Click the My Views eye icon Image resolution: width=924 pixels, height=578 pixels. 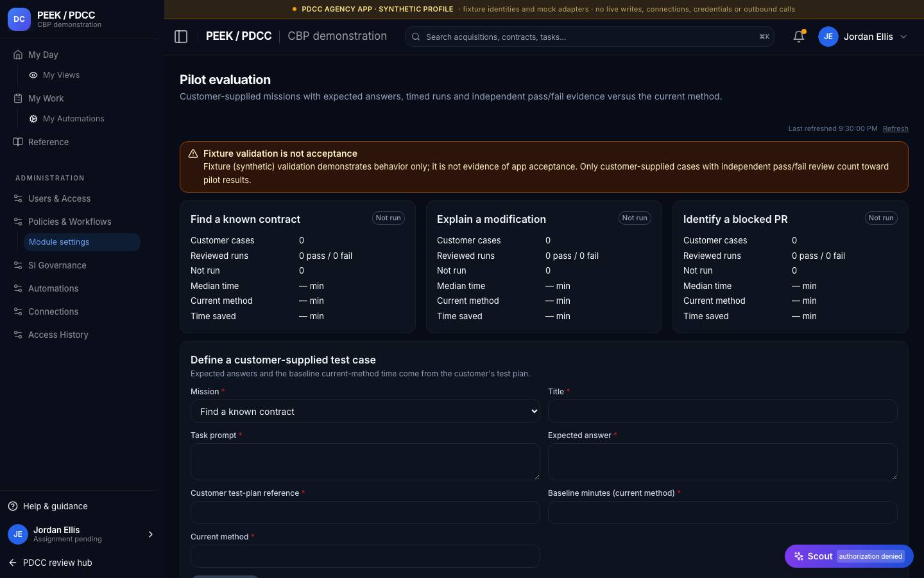33,75
